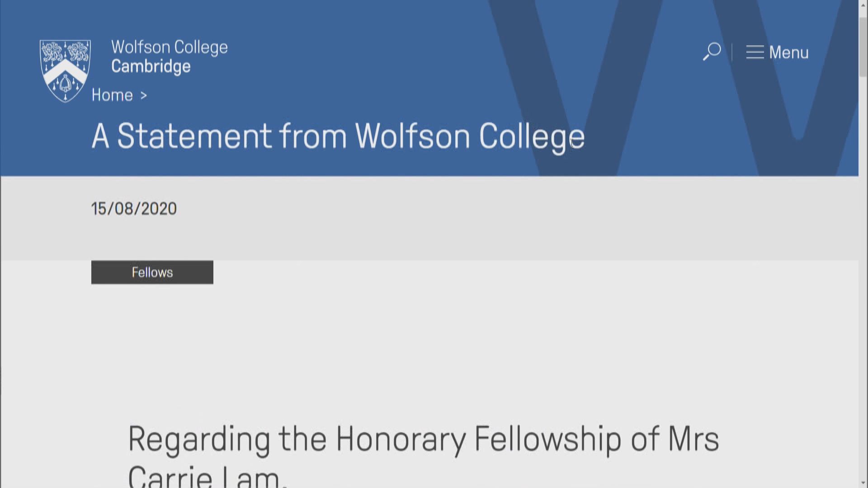Image resolution: width=868 pixels, height=488 pixels.
Task: Select the Fellows category tag
Action: (x=152, y=272)
